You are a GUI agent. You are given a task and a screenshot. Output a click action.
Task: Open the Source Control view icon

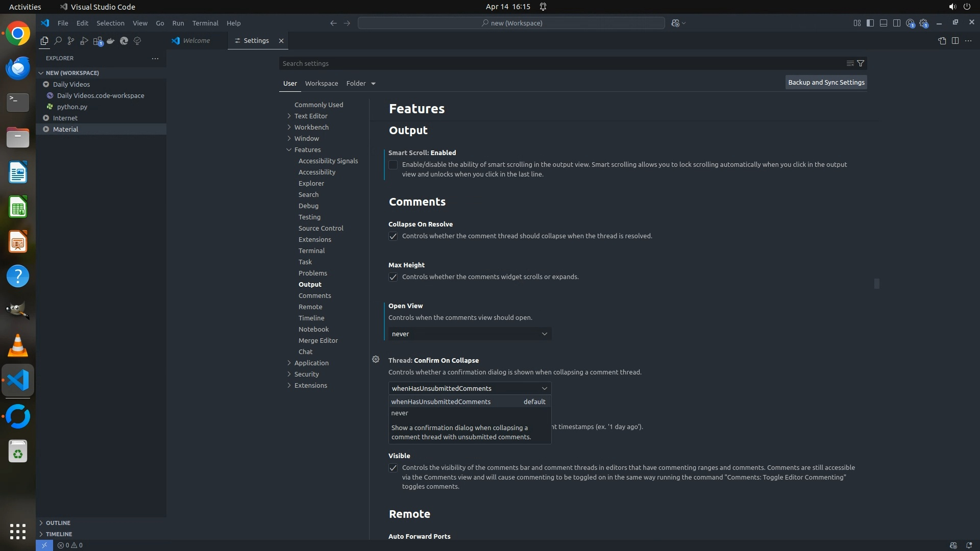[71, 41]
